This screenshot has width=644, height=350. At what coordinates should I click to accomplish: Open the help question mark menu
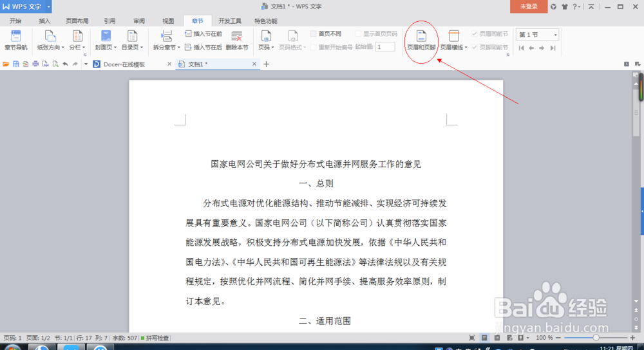tap(576, 6)
